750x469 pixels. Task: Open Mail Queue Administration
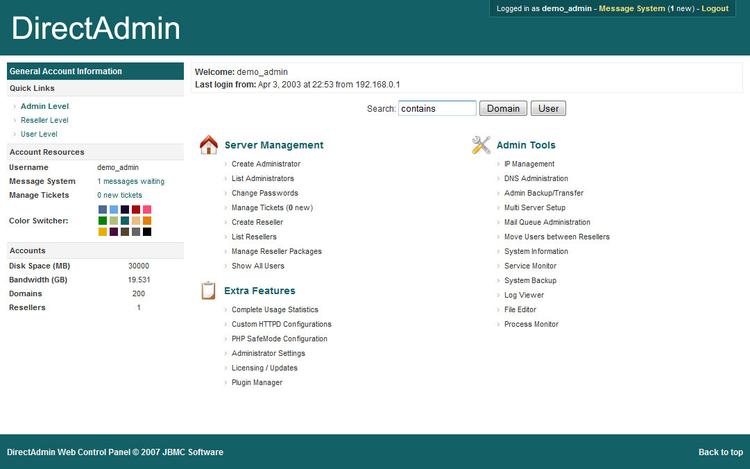[x=547, y=222]
